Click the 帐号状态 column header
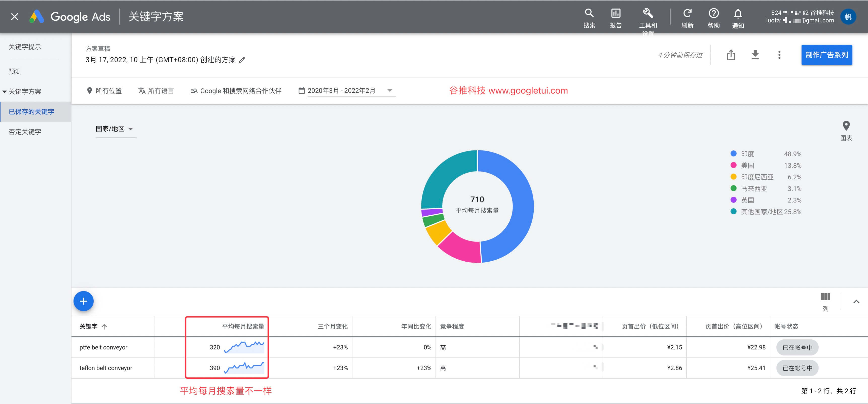 [786, 326]
